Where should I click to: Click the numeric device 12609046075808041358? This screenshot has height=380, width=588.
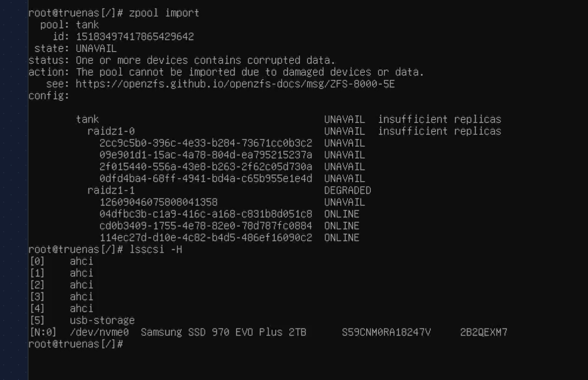158,202
